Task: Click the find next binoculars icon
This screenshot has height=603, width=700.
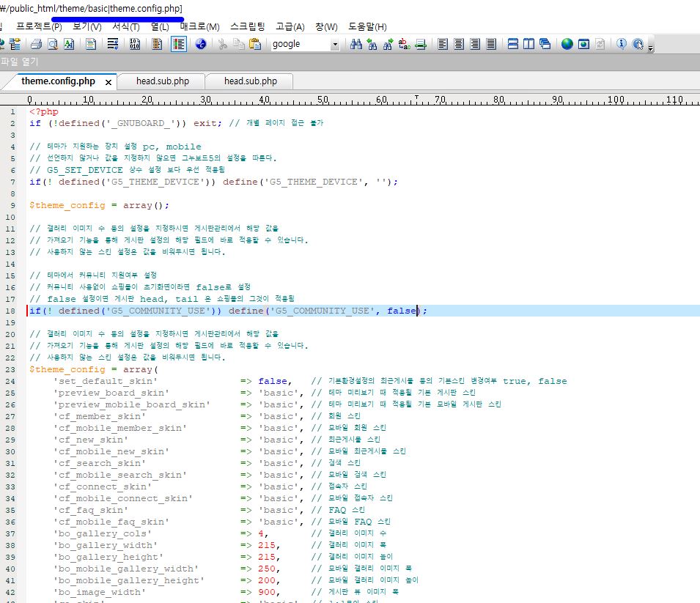Action: click(x=388, y=44)
